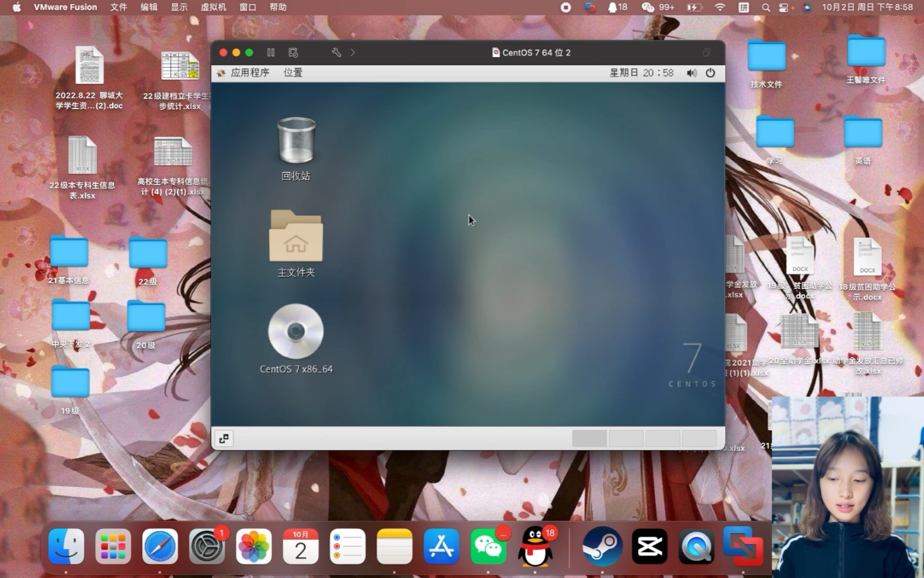924x578 pixels.
Task: Click the notification bell icon showing 18
Action: [617, 7]
